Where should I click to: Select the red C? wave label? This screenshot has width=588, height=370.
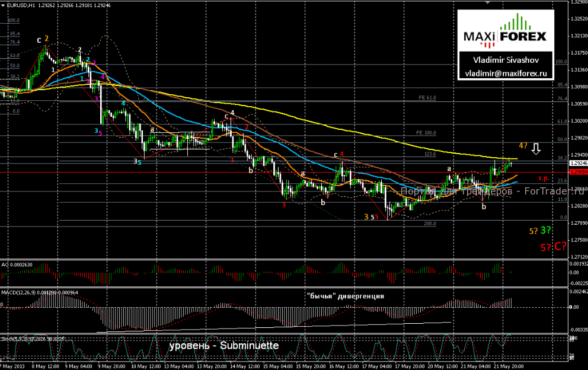(x=560, y=245)
